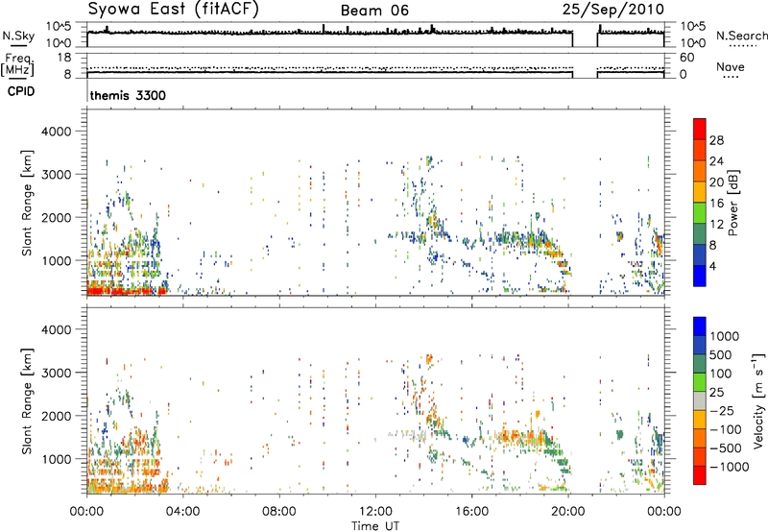Click the 'CPID' row label
The width and height of the screenshot is (768, 532).
pos(21,91)
